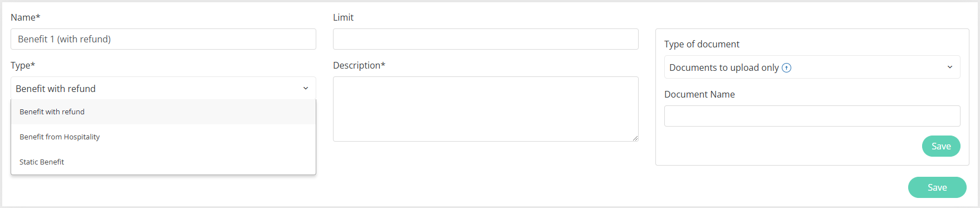Click Save button inside the document panel
Screen dimensions: 980x208
pyautogui.click(x=941, y=146)
